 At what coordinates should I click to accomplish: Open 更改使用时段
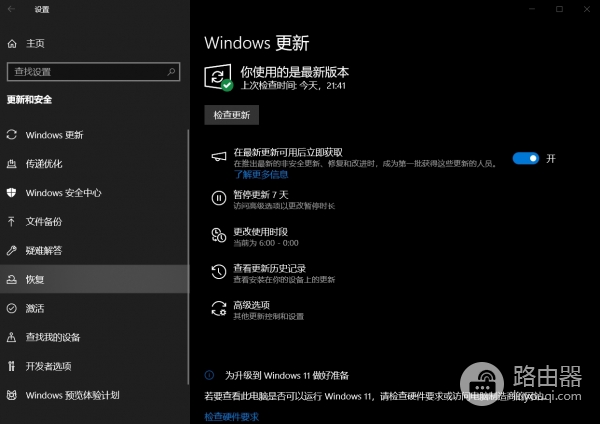coord(261,232)
